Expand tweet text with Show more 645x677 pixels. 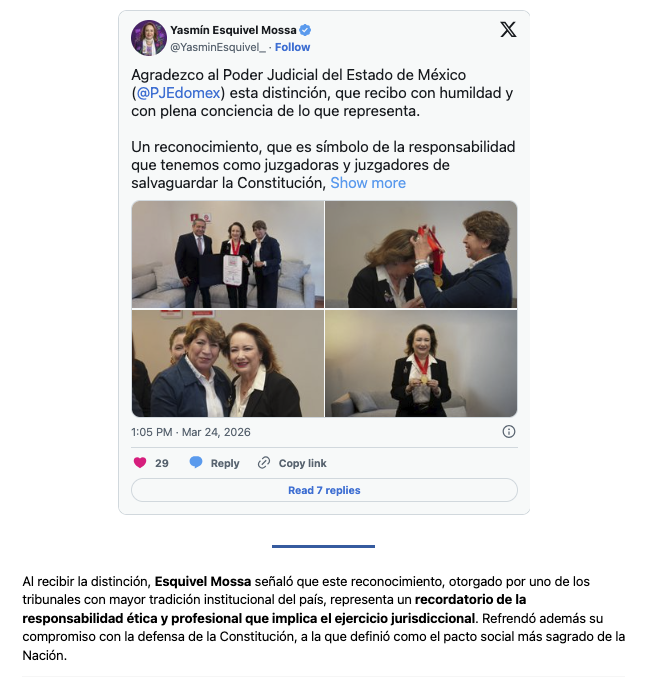pos(368,183)
